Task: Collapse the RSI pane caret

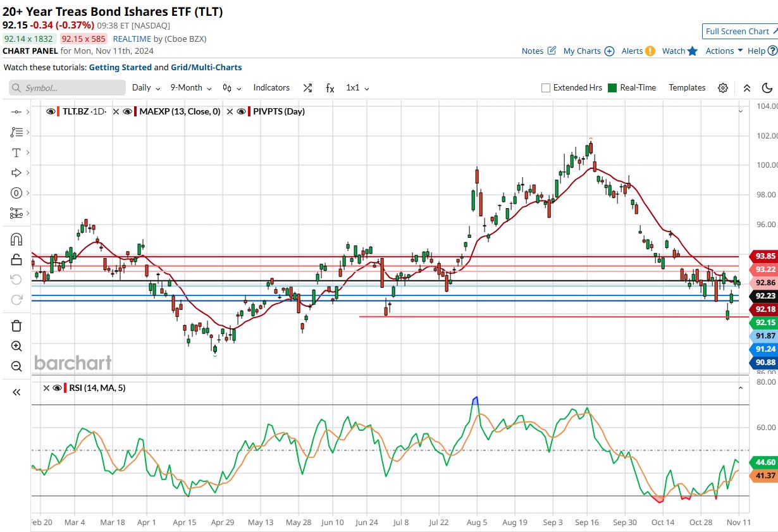Action: [740, 387]
